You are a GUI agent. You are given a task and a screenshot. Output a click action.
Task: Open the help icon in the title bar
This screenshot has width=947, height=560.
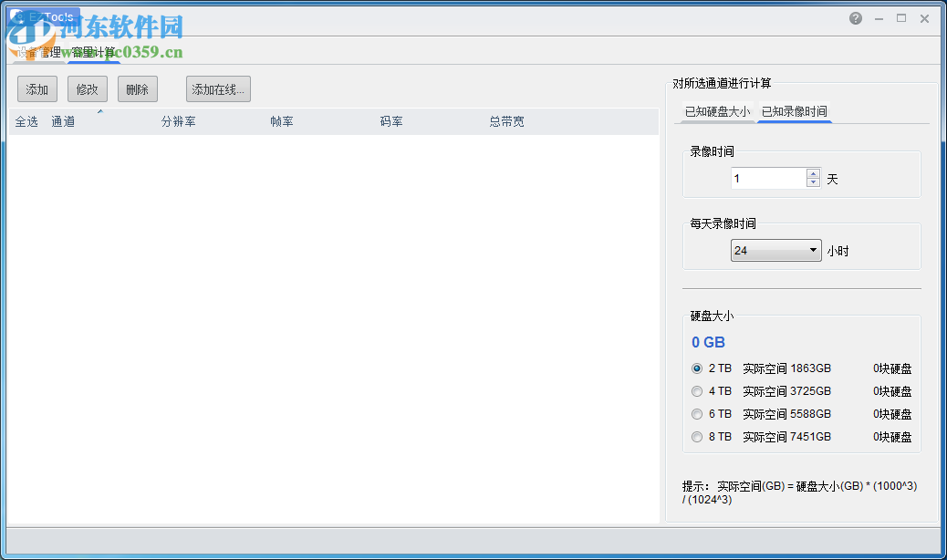855,17
